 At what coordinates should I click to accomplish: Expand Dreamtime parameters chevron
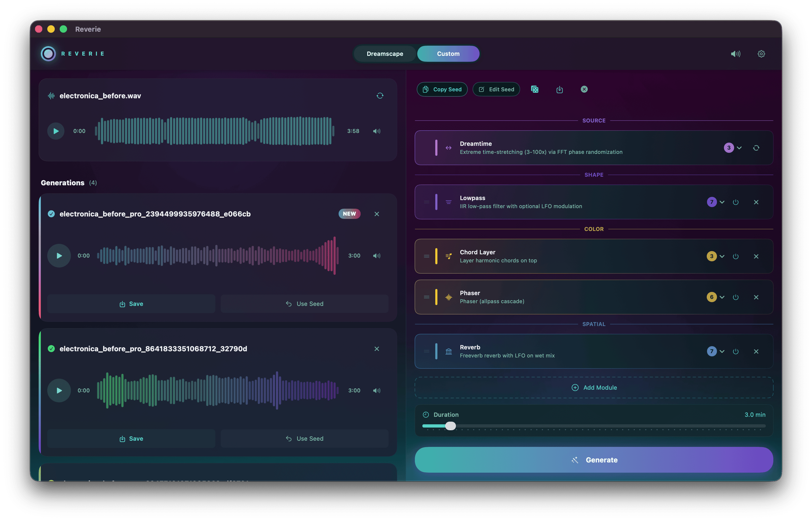pyautogui.click(x=739, y=148)
